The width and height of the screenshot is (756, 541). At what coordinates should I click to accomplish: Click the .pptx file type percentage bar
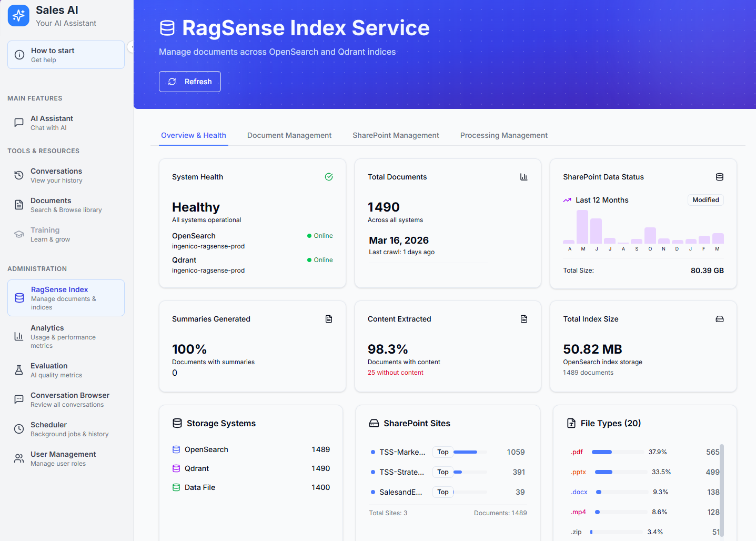621,472
